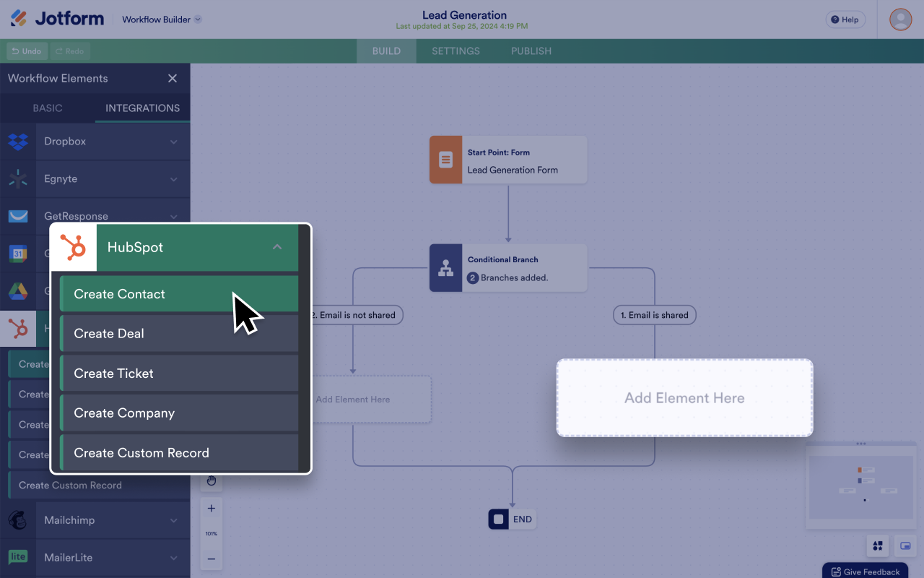Click the HubSpot icon in sidebar
This screenshot has height=578, width=924.
tap(18, 329)
